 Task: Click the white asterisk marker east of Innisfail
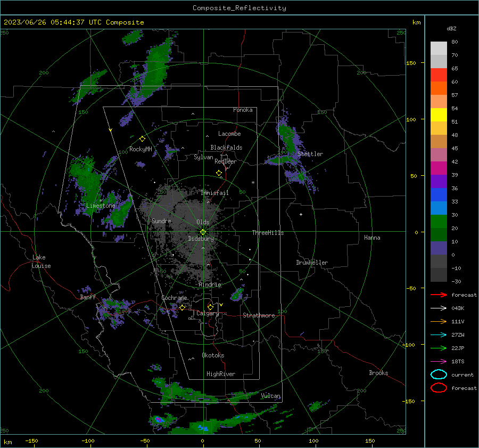click(x=253, y=183)
